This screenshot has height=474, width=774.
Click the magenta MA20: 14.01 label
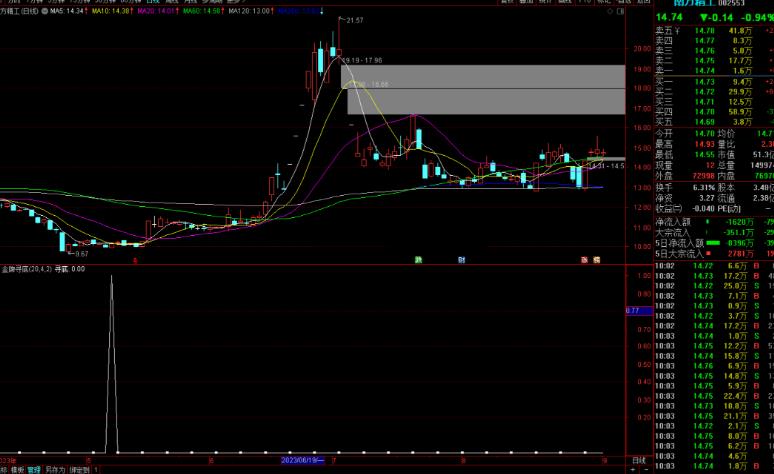coord(155,11)
